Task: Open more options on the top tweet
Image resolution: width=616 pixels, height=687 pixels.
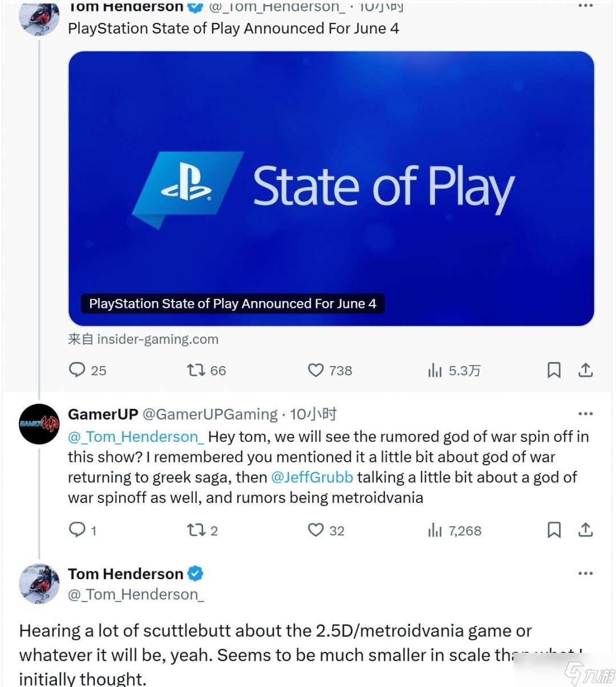Action: pos(585,6)
